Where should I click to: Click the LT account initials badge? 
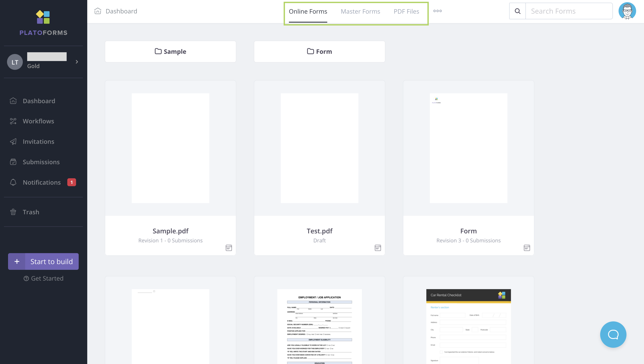(15, 62)
